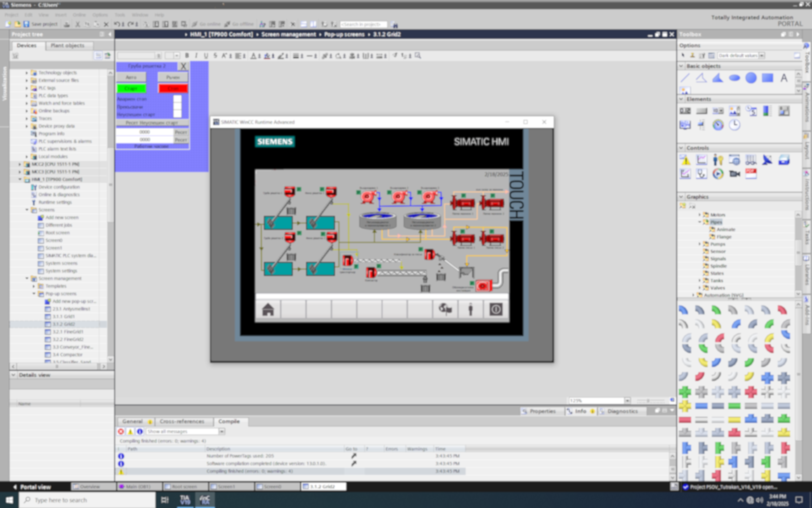Image resolution: width=812 pixels, height=508 pixels.
Task: Switch to the Cross-references tab
Action: (182, 421)
